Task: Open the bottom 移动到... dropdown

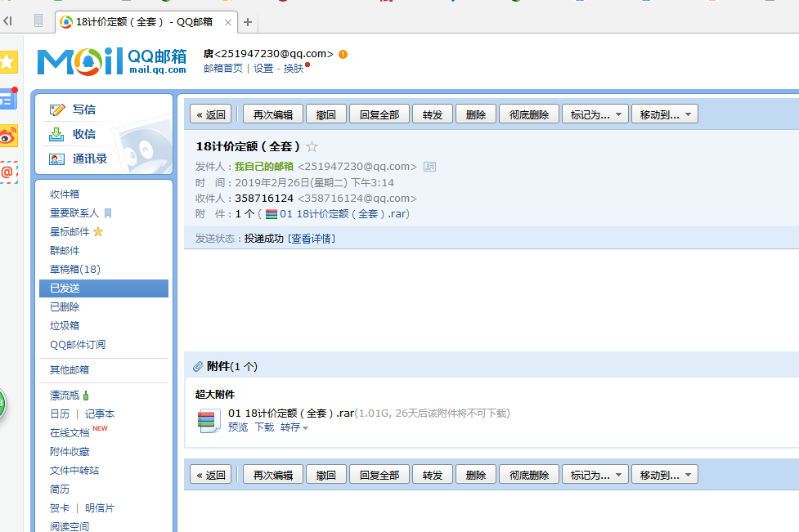Action: 665,475
